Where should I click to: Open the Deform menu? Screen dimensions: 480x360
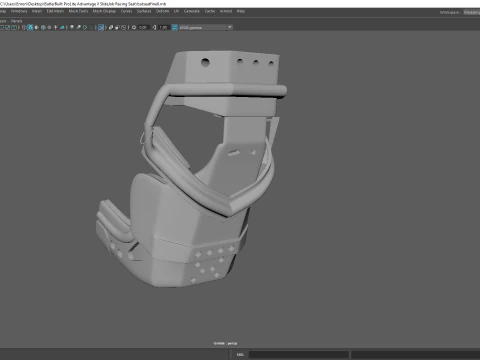click(163, 11)
